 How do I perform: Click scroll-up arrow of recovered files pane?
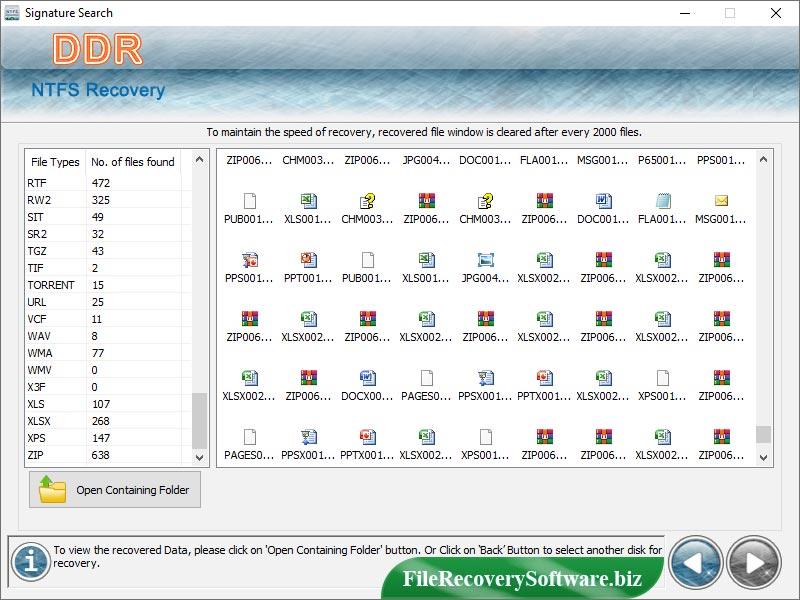coord(764,159)
